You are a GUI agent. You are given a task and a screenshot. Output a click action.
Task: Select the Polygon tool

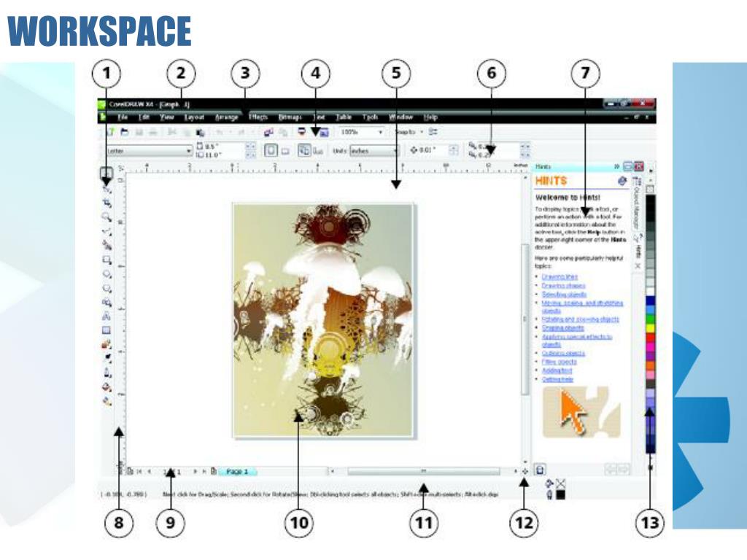pos(107,289)
